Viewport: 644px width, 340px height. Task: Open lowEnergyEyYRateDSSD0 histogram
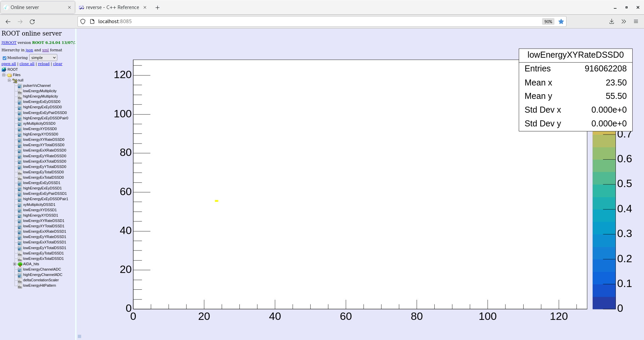point(45,156)
